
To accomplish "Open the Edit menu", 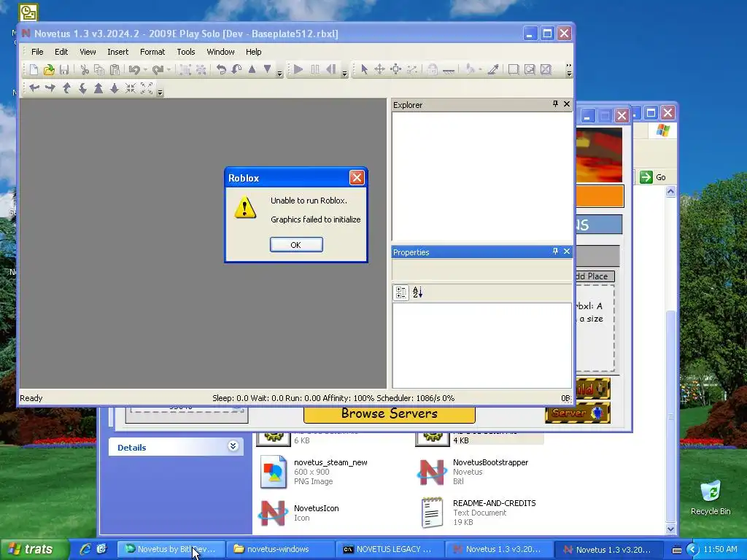I will pyautogui.click(x=61, y=52).
